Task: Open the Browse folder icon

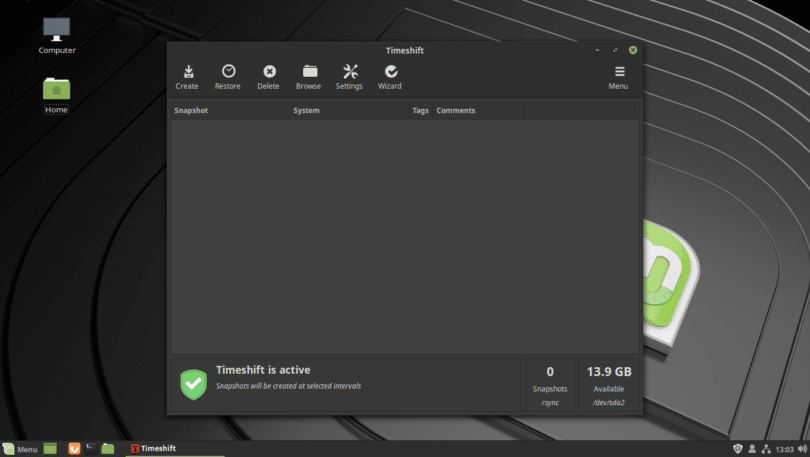Action: click(x=309, y=76)
